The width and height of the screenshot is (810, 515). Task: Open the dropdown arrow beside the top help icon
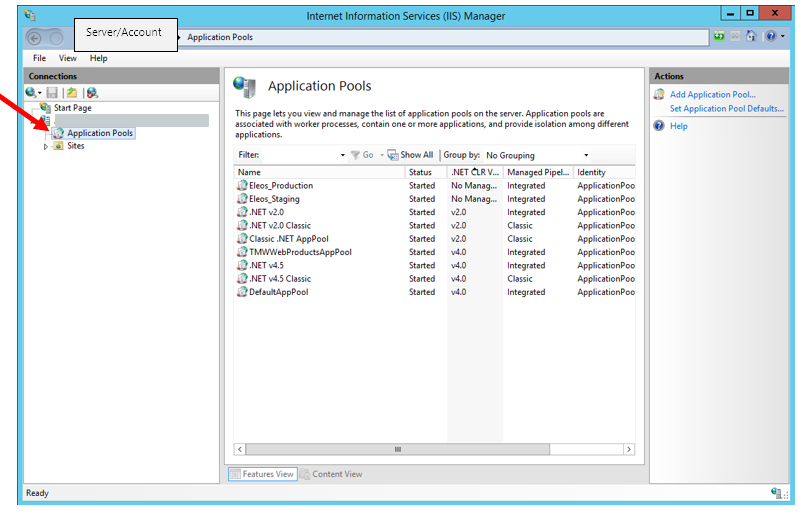click(x=783, y=36)
